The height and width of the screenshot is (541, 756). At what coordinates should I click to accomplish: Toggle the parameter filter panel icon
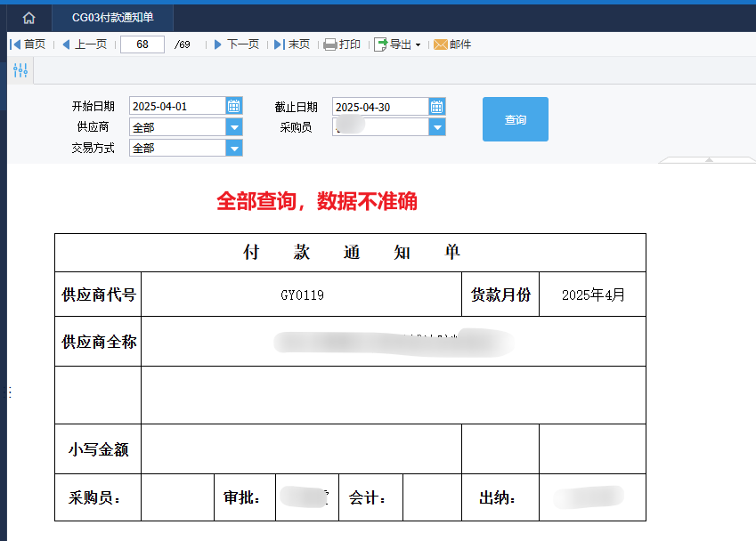click(20, 70)
